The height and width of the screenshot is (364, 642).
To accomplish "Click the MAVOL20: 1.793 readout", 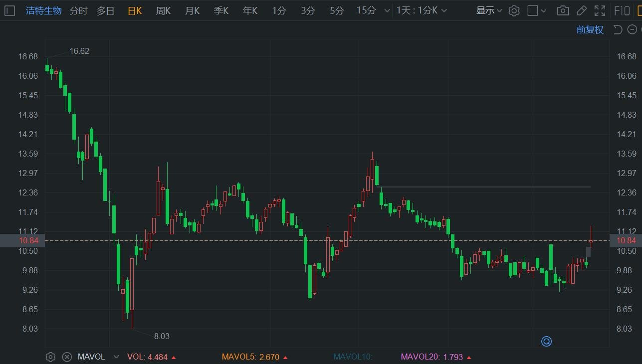I will pos(435,357).
